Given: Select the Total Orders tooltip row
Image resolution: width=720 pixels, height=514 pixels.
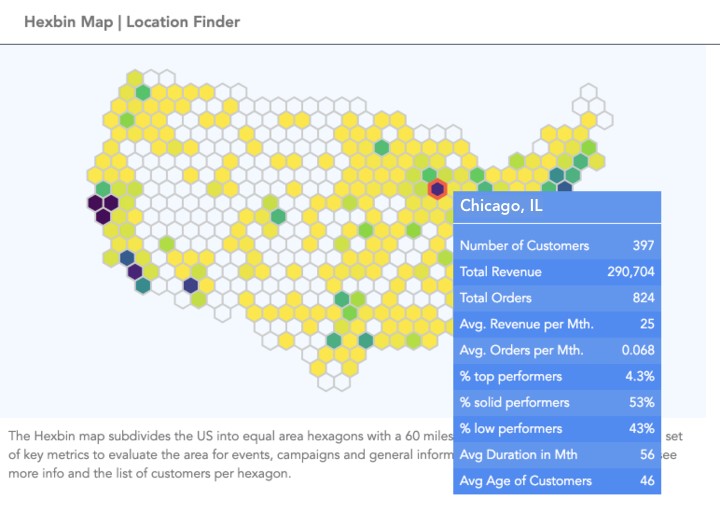Looking at the screenshot, I should (x=557, y=298).
